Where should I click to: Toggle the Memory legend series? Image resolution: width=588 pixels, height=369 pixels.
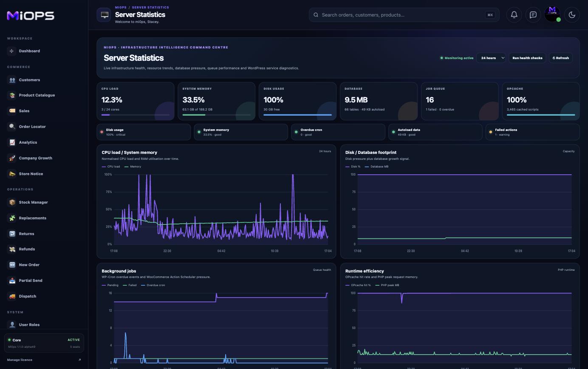(133, 167)
